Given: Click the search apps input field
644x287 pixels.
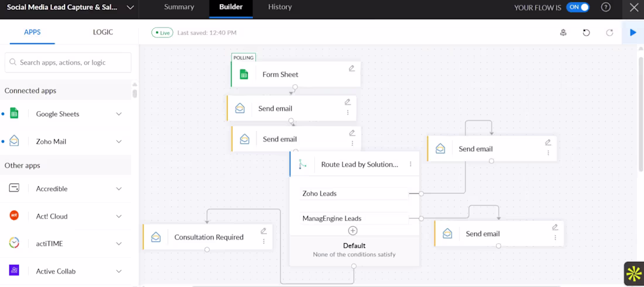Looking at the screenshot, I should tap(68, 63).
